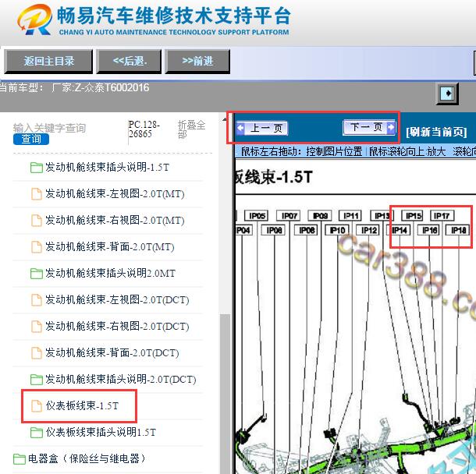This screenshot has height=474, width=476.
Task: Click connector label IP17 in diagram
Action: click(442, 216)
